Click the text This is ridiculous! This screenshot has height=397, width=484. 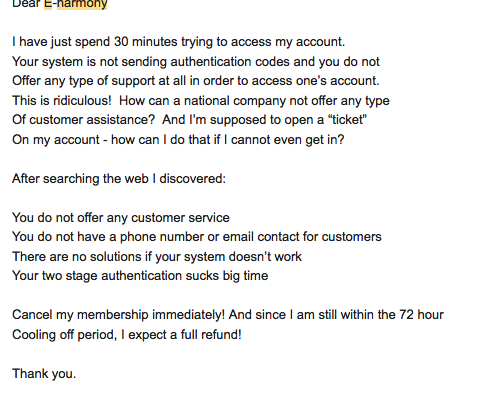tap(62, 100)
